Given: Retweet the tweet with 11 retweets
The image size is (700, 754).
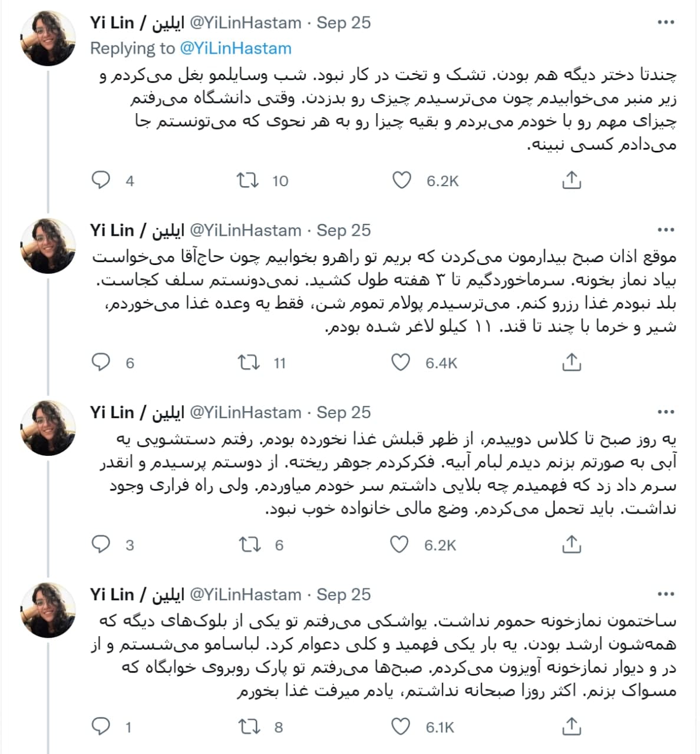Looking at the screenshot, I should (x=248, y=362).
